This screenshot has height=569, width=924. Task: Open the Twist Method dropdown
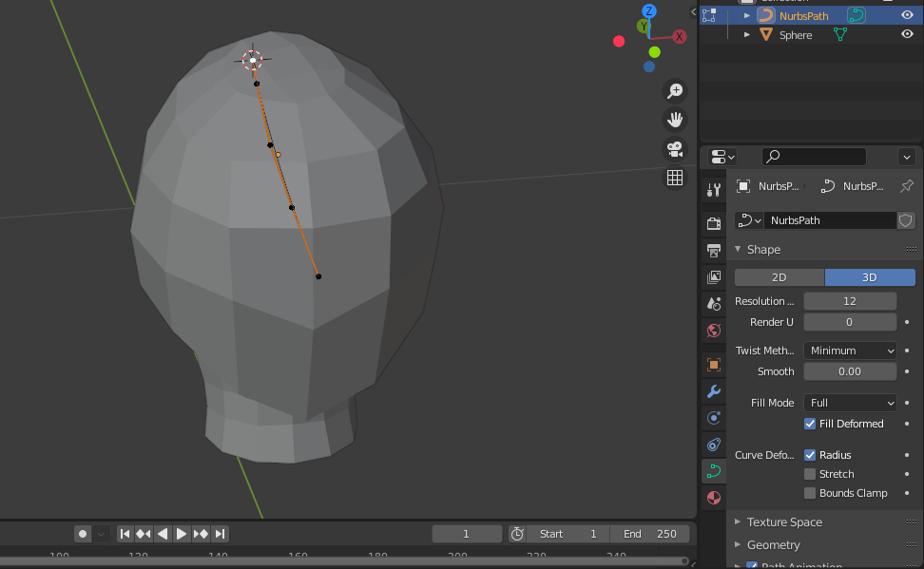pos(850,351)
